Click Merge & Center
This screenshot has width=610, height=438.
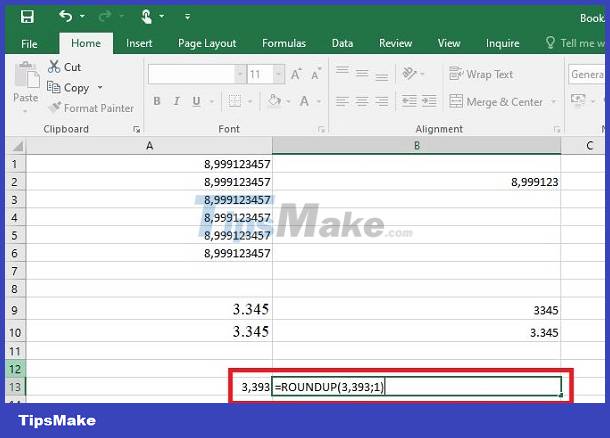(496, 102)
